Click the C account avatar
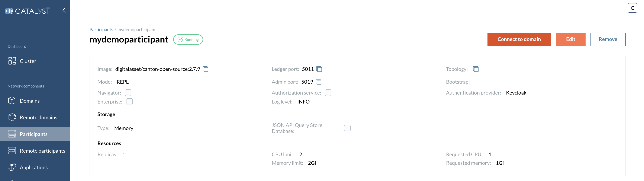The height and width of the screenshot is (181, 644). point(632,8)
